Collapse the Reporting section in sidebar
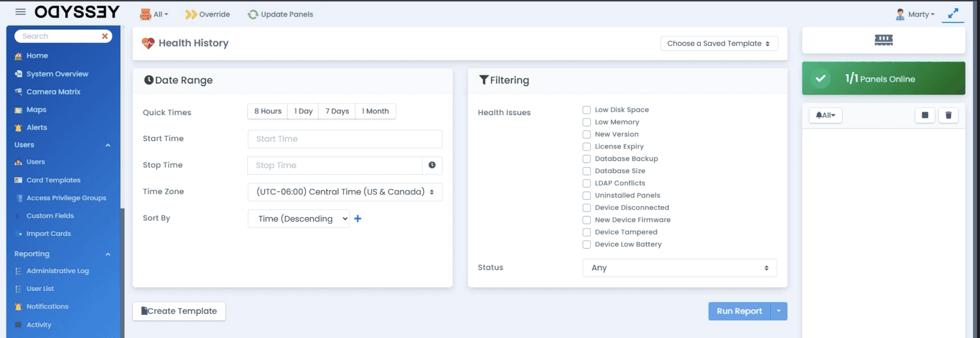Screen dimensions: 980x338 (x=108, y=254)
